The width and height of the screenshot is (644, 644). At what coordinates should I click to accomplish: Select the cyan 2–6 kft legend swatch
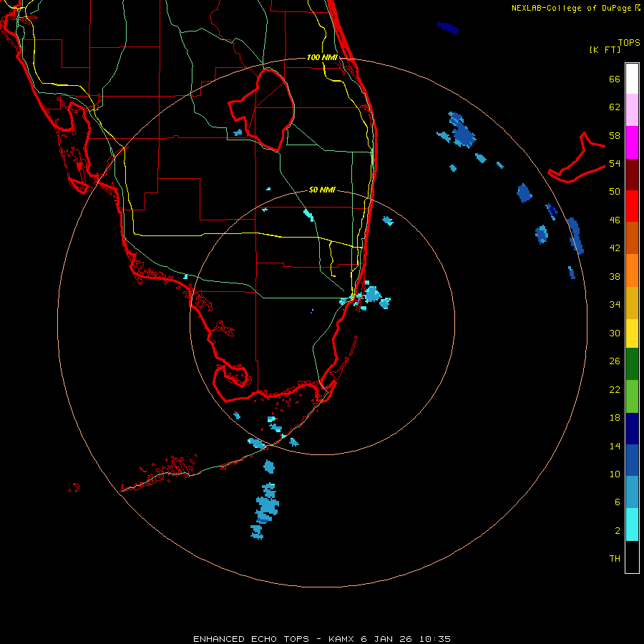[x=632, y=525]
